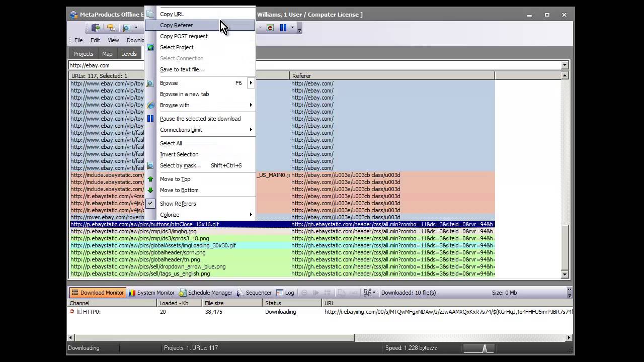Click the Loaded - Kb column header
Screen dimensions: 644x362
pyautogui.click(x=179, y=303)
